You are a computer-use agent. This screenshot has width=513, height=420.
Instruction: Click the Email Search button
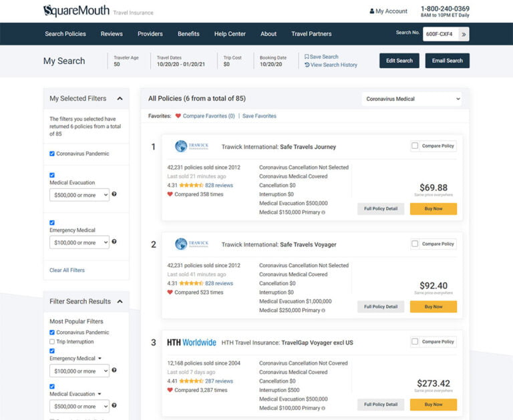[448, 61]
